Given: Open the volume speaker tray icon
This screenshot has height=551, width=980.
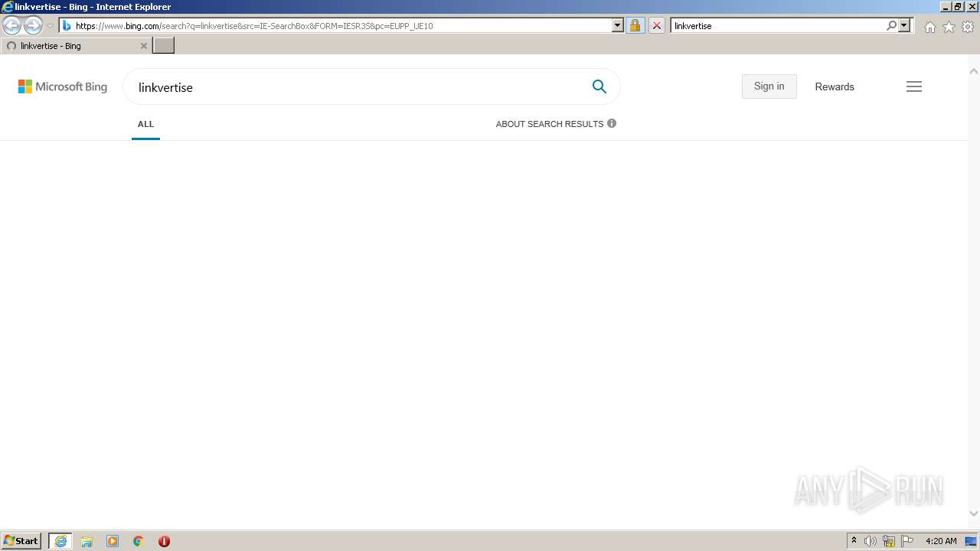Looking at the screenshot, I should pyautogui.click(x=871, y=541).
